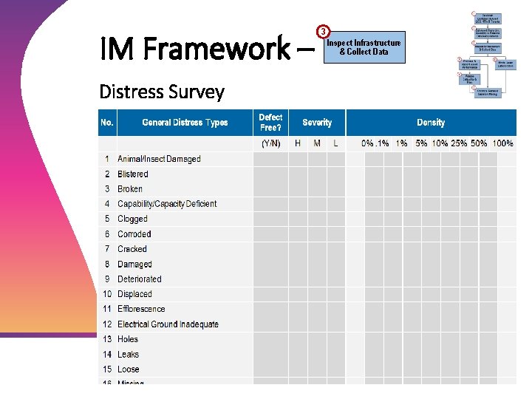This screenshot has height=399, width=532.
Task: Click the Defect Free cell in the Leaks row
Action: pyautogui.click(x=270, y=355)
